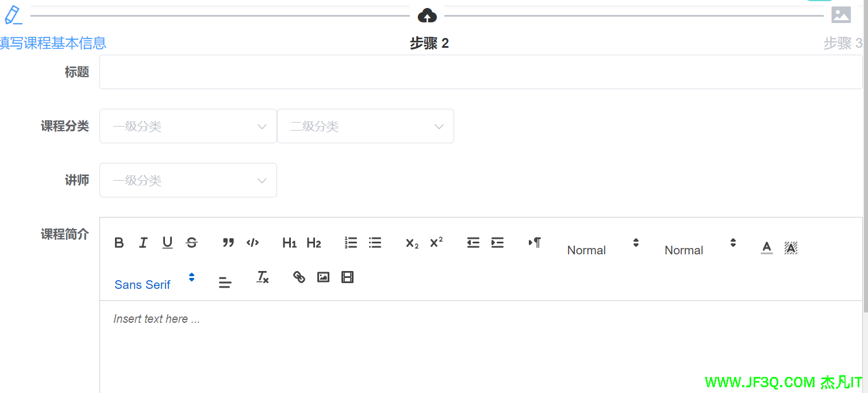This screenshot has height=393, width=868.
Task: Create an ordered numbered list
Action: [x=351, y=243]
